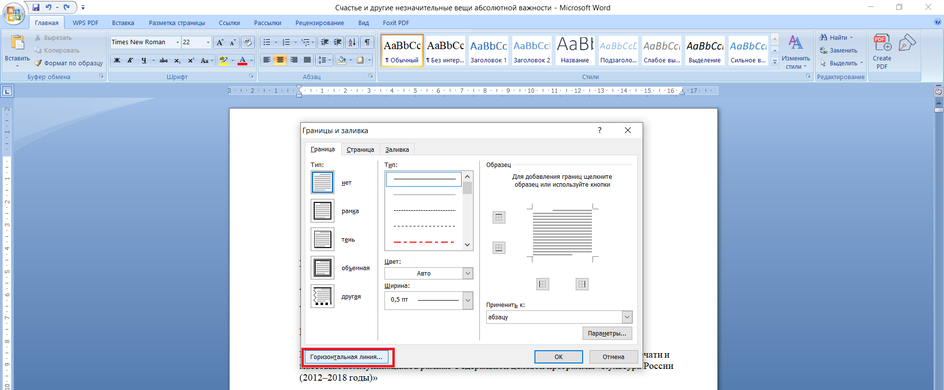Viewport: 944px width, 390px height.
Task: Apply yellow text highlight color
Action: (223, 60)
